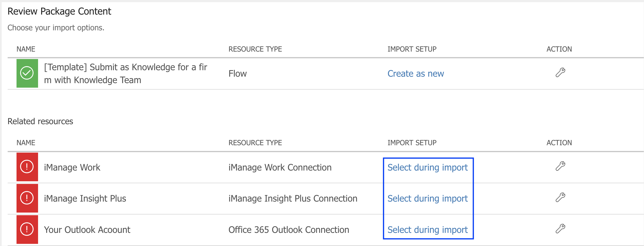Screen dimensions: 644x246
Task: Click "Select during import" for the Outlook connection
Action: click(427, 230)
